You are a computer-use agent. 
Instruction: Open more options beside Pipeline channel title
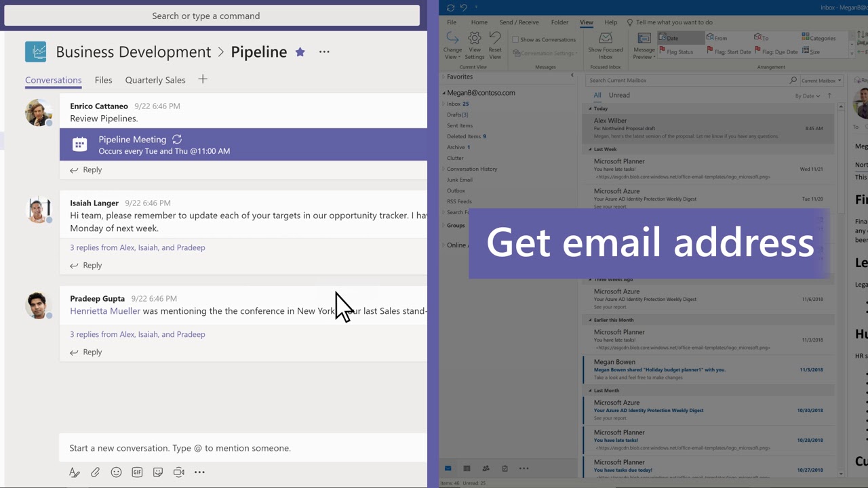coord(324,52)
